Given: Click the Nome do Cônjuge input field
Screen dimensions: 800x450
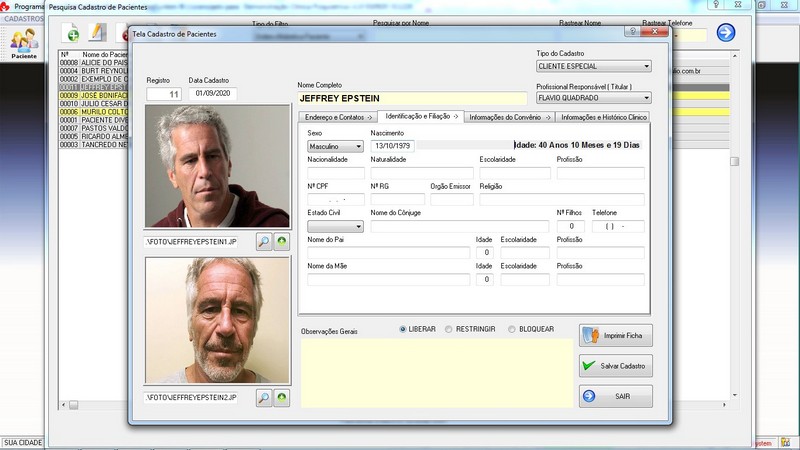Looking at the screenshot, I should click(x=460, y=227).
